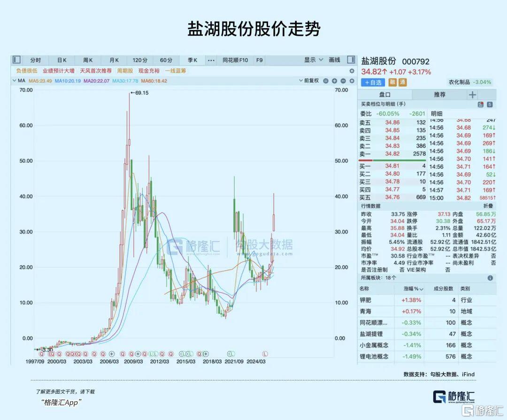Open info icon beside 所属板块 18个
Image resolution: width=507 pixels, height=420 pixels.
pyautogui.click(x=491, y=278)
